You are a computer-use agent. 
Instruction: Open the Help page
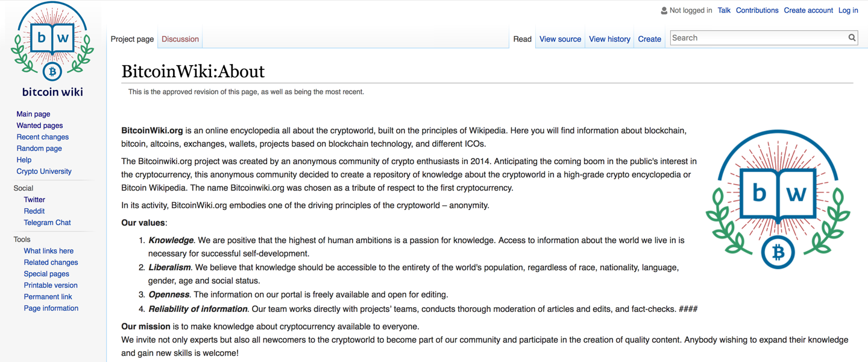24,159
